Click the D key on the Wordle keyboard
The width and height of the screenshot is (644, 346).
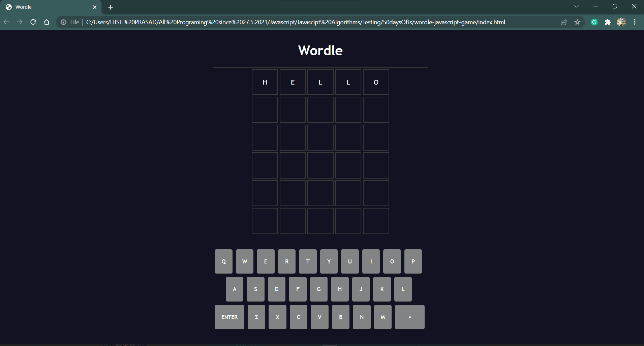[277, 289]
